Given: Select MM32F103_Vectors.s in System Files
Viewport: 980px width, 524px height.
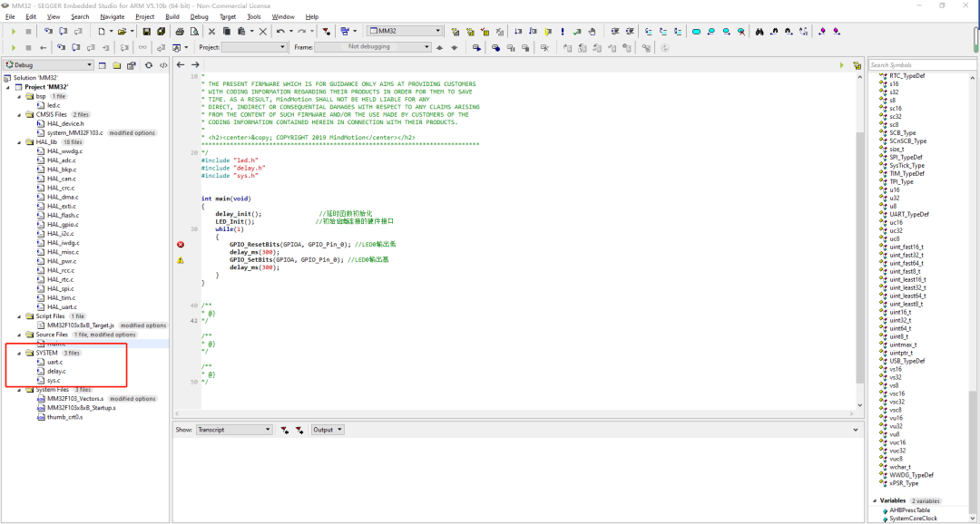Looking at the screenshot, I should tap(75, 399).
